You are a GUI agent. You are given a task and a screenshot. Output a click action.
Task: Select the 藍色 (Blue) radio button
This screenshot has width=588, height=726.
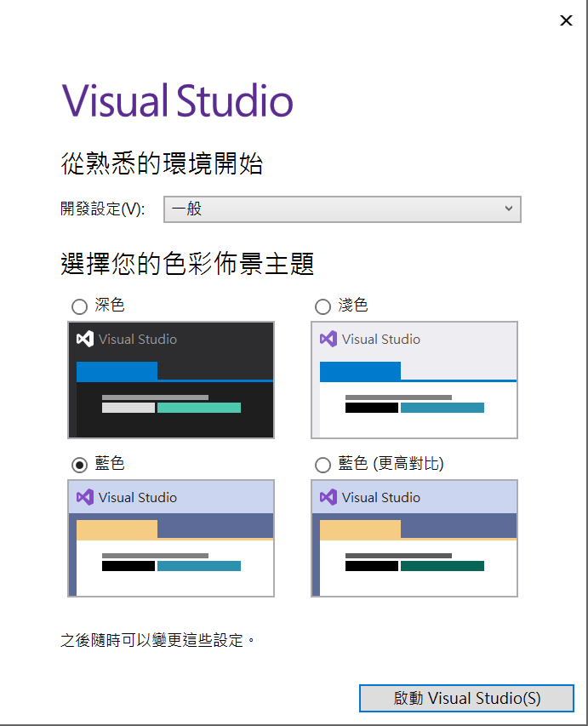[79, 465]
